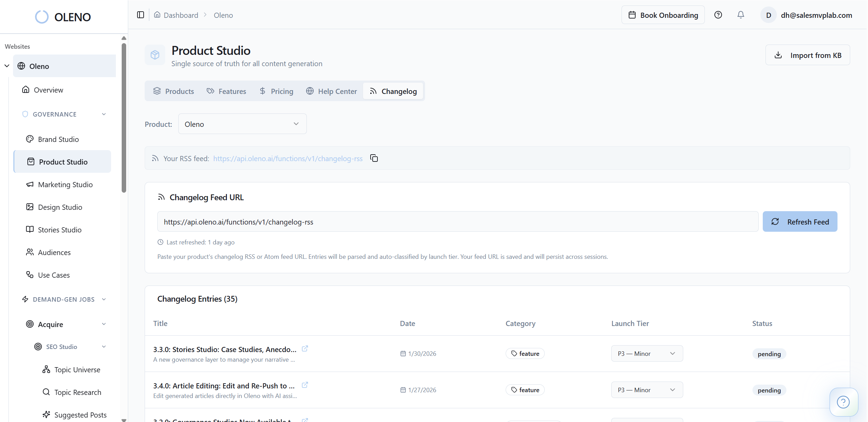Switch to the Help Center tab
868x422 pixels.
(x=331, y=91)
